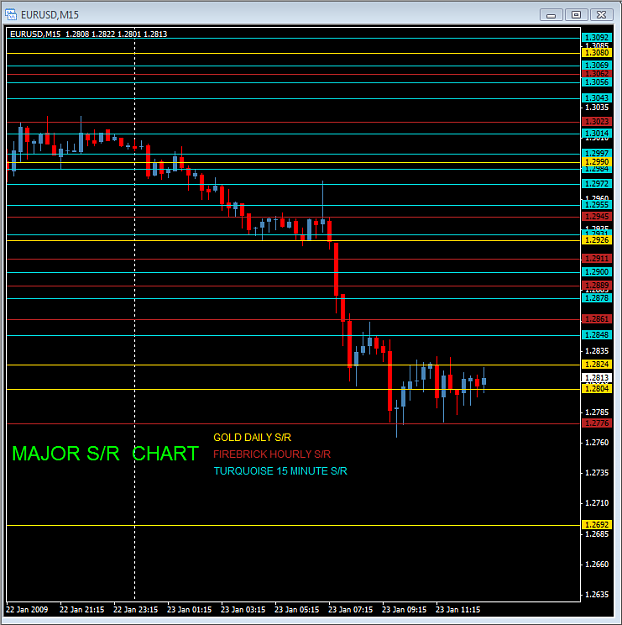
Task: Click the 23 Jan 03:15 time axis label
Action: coord(243,610)
